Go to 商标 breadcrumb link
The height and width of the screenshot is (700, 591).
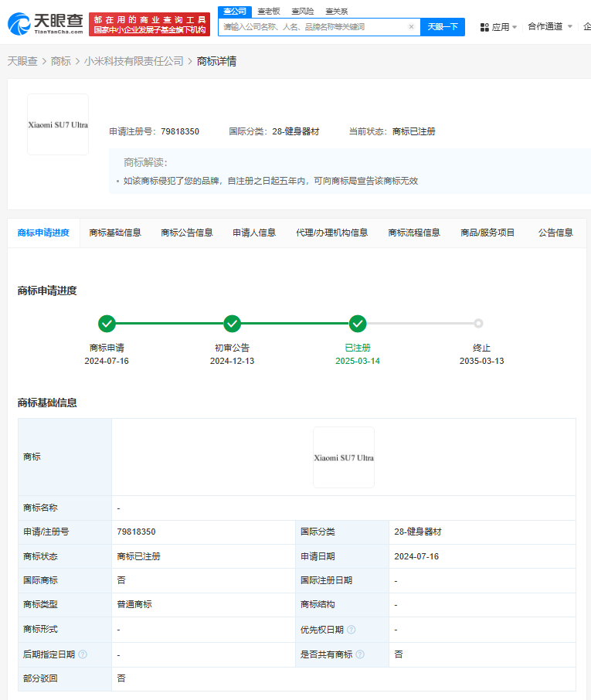click(x=61, y=61)
